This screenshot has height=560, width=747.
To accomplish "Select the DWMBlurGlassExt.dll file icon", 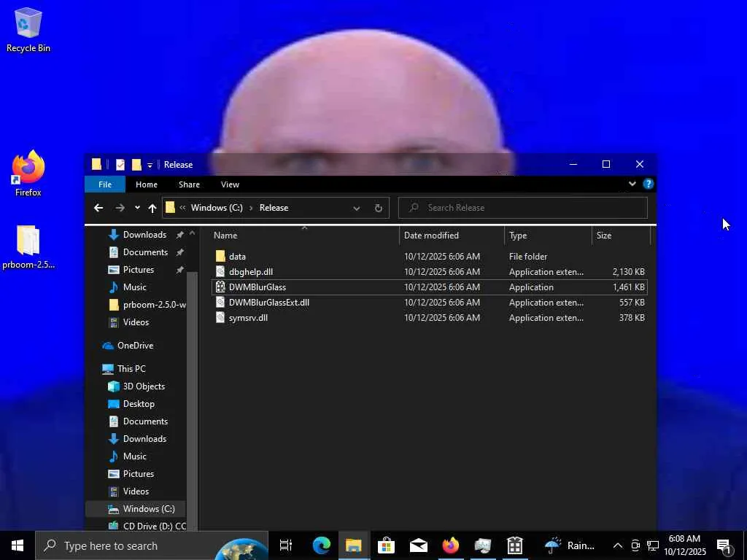I will coord(220,302).
